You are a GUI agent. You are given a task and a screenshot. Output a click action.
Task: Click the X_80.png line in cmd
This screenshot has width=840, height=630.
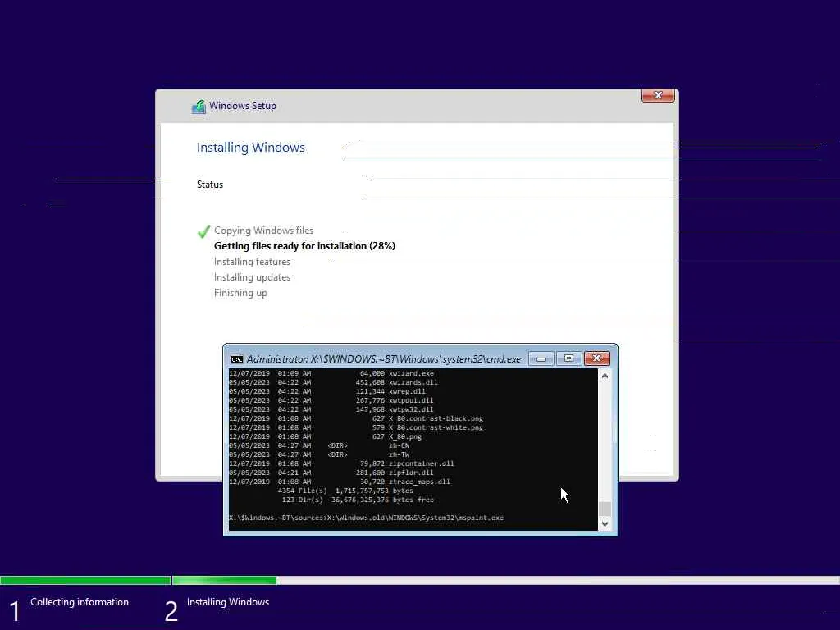[x=325, y=436]
